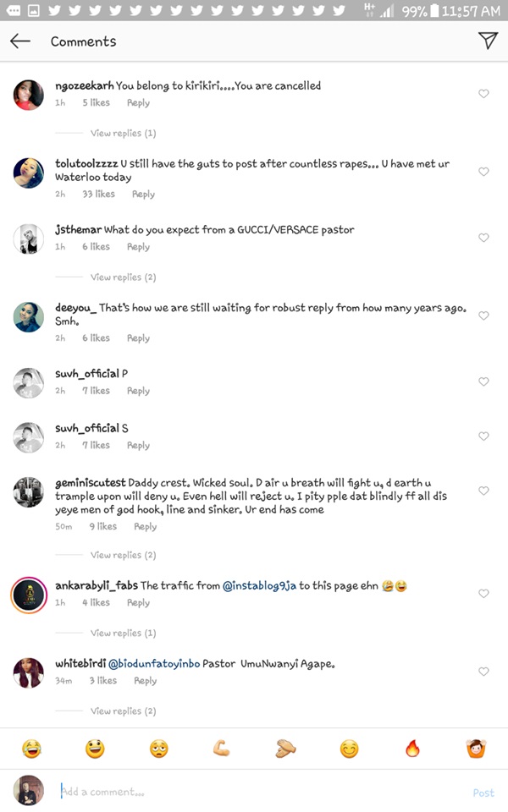Focus the Add a comment field

coord(254,793)
